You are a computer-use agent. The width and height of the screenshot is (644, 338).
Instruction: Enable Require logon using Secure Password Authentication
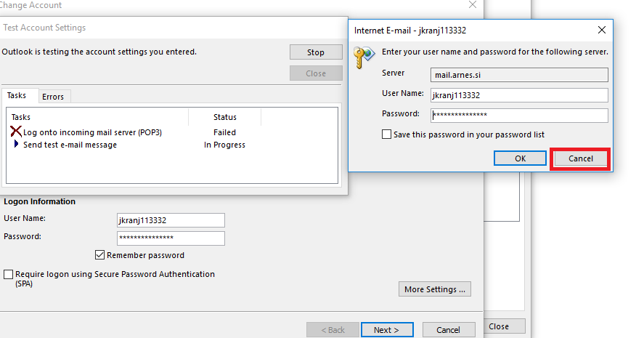pos(8,274)
